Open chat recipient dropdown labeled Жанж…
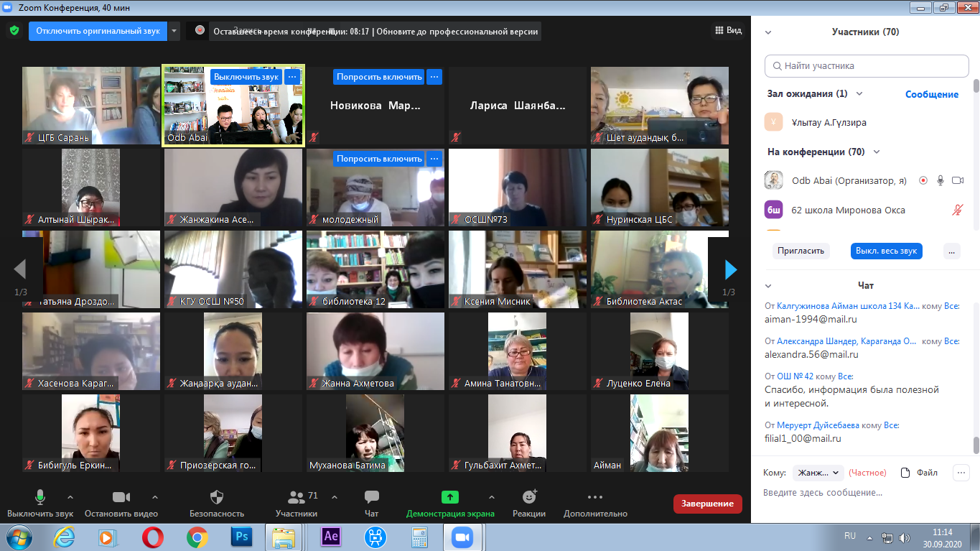The width and height of the screenshot is (980, 551). click(x=817, y=473)
